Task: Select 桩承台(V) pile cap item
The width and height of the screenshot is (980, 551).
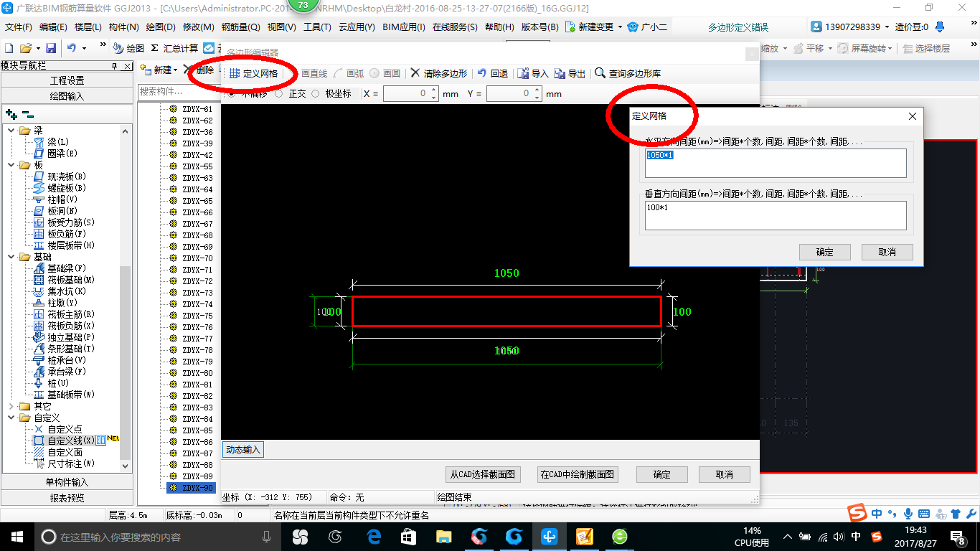Action: [x=67, y=360]
